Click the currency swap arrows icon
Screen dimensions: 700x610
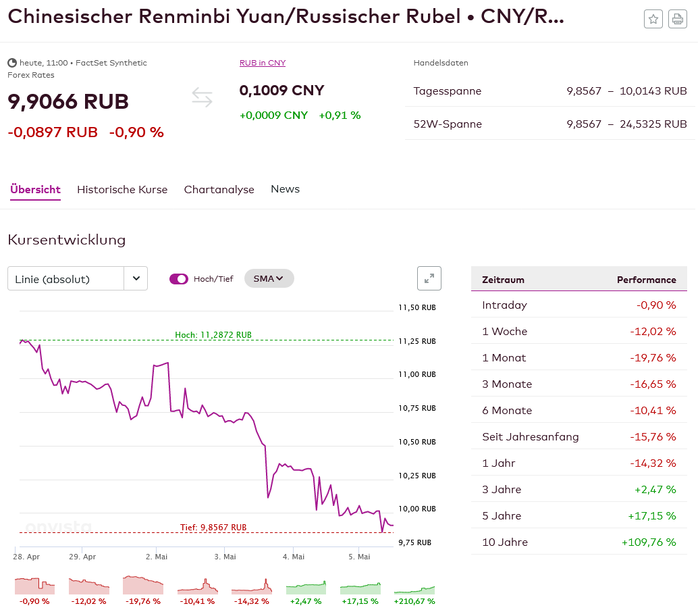(202, 97)
